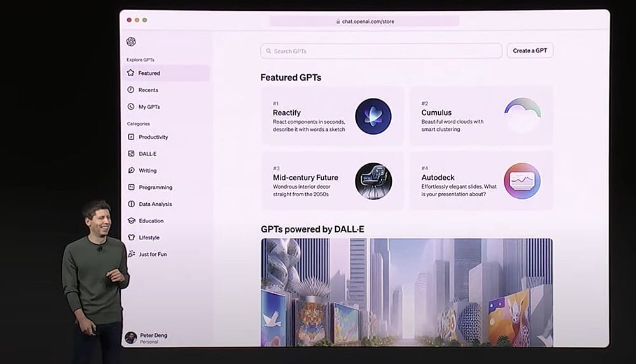Viewport: 636px width, 364px height.
Task: Click the chat.openai.com/store address bar
Action: (x=364, y=21)
